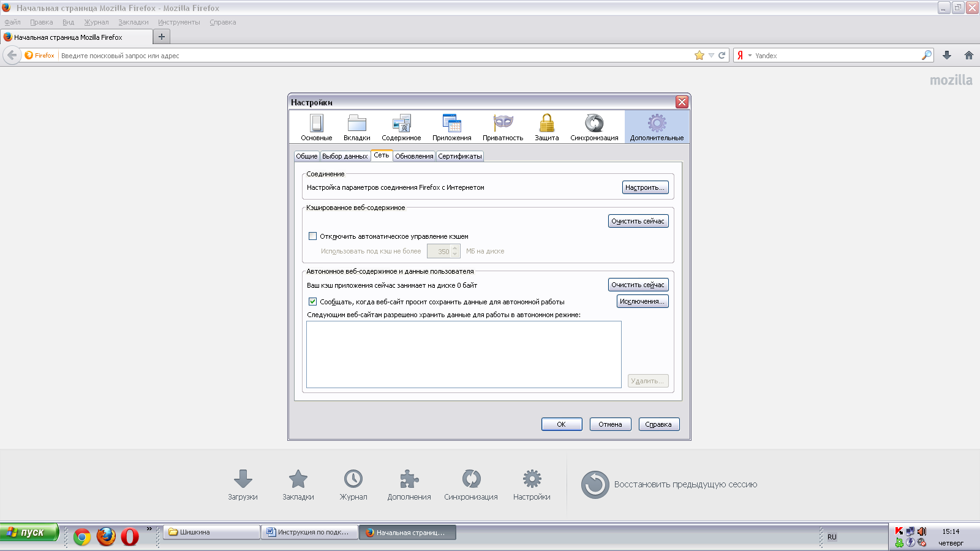Image resolution: width=980 pixels, height=551 pixels.
Task: Click the search magnifier icon
Action: pyautogui.click(x=927, y=55)
